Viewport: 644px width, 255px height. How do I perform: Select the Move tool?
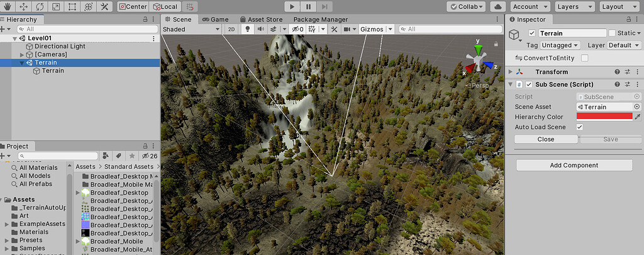tap(24, 6)
